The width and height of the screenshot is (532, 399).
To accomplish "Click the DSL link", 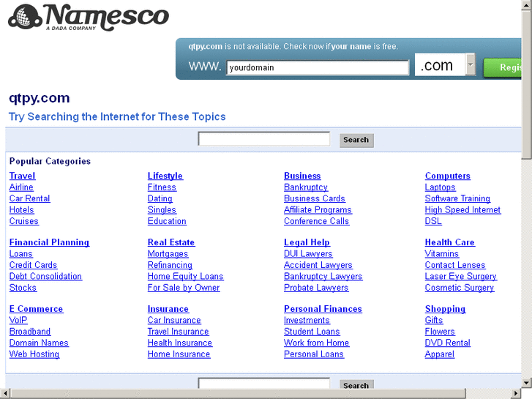I will coord(433,221).
